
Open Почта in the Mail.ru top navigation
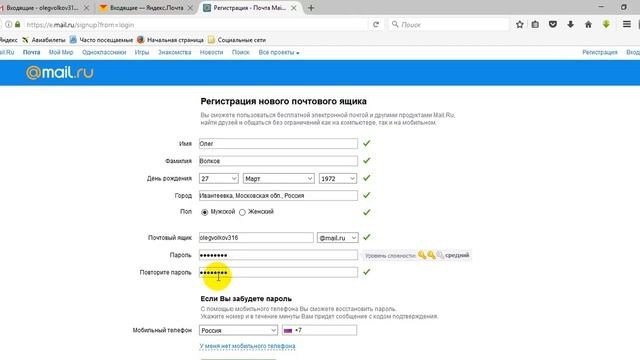pos(31,52)
